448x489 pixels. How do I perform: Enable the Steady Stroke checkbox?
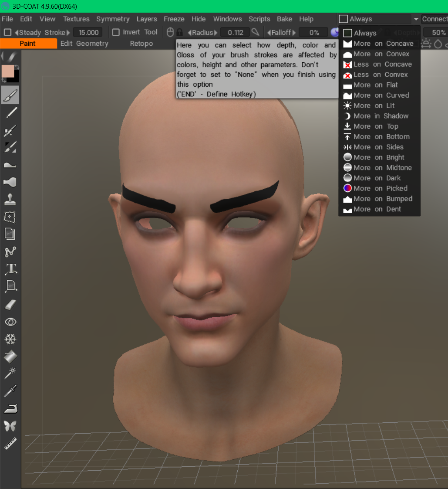8,32
